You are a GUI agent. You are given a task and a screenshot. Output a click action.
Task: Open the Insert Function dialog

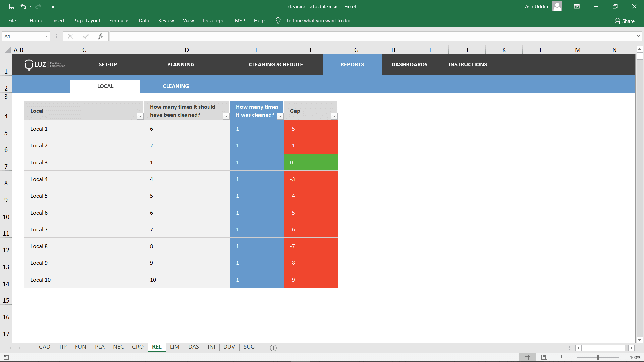click(100, 36)
